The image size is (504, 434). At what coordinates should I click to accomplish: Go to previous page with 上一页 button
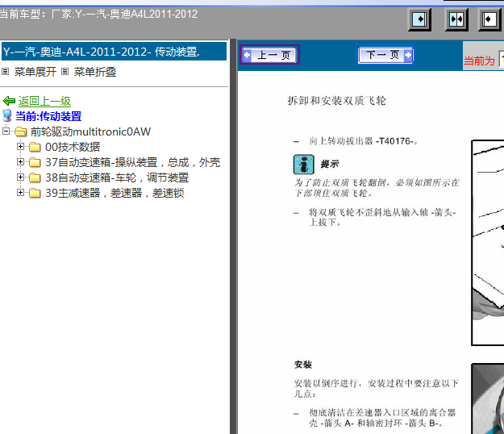point(269,55)
